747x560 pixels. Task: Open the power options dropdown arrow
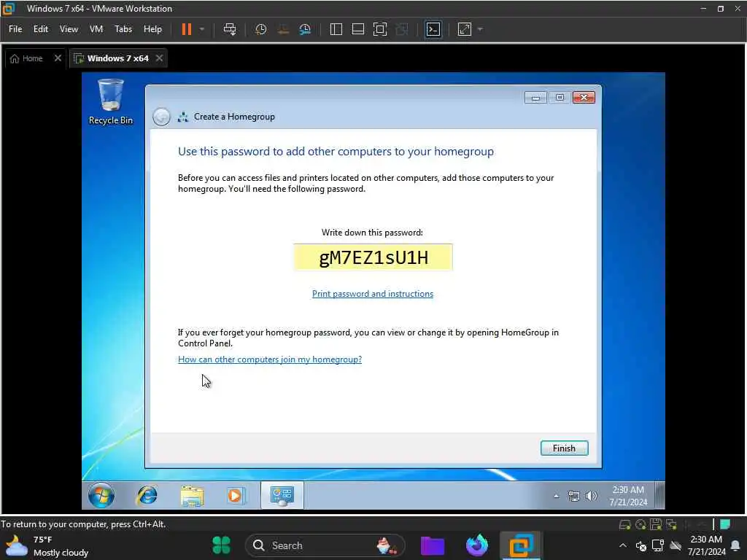(202, 29)
